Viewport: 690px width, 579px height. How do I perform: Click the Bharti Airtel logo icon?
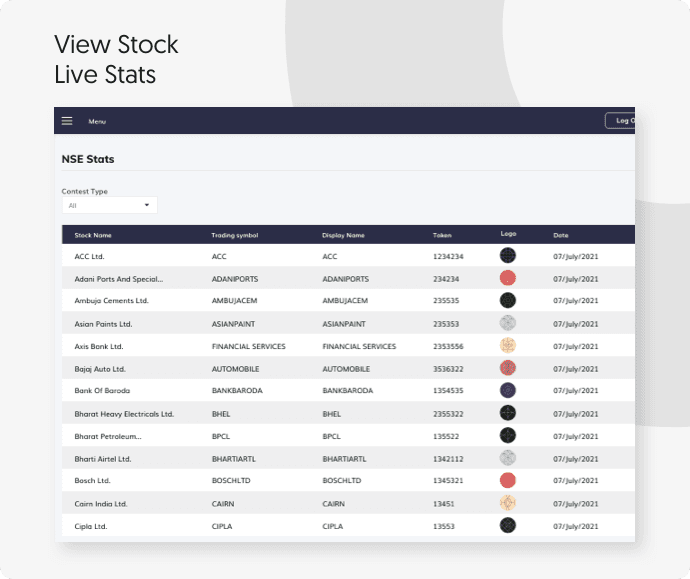point(508,458)
